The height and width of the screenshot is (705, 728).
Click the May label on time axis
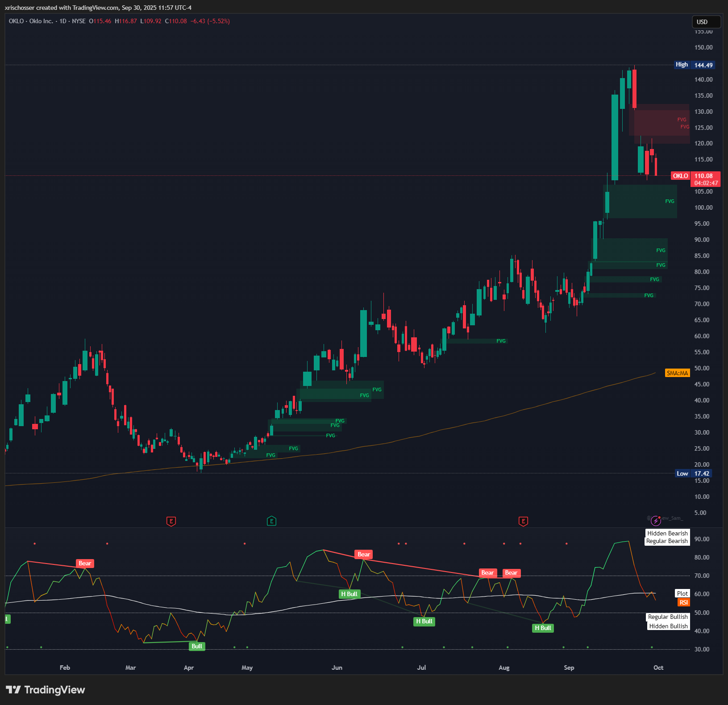point(247,668)
